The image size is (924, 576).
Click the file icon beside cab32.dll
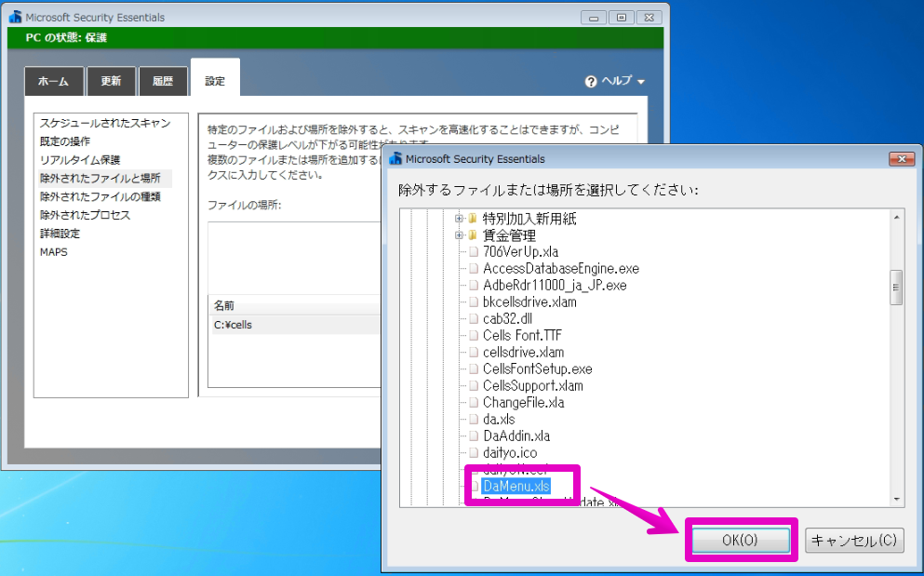(474, 319)
